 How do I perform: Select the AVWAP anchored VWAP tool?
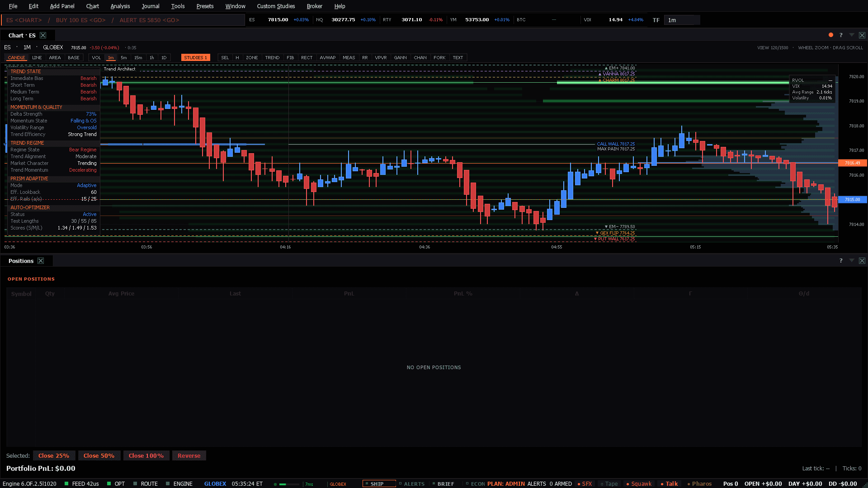(x=327, y=57)
